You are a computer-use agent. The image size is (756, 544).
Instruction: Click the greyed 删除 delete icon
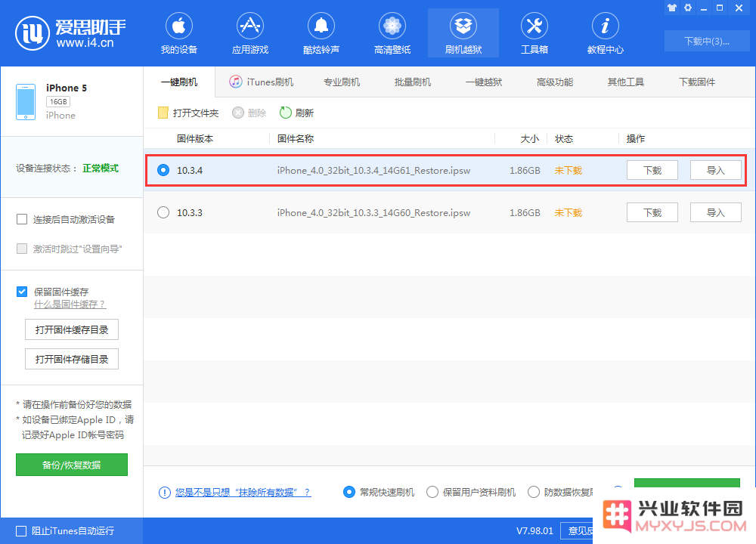click(x=237, y=113)
